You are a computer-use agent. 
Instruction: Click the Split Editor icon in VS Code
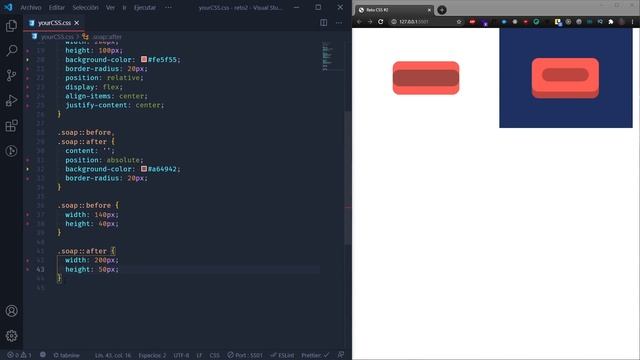tap(323, 22)
